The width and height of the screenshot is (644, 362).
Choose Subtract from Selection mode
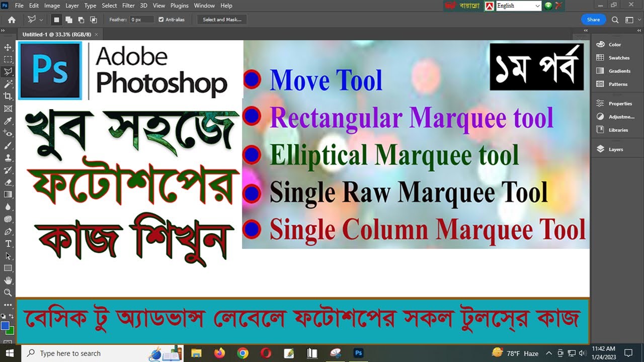pyautogui.click(x=81, y=20)
